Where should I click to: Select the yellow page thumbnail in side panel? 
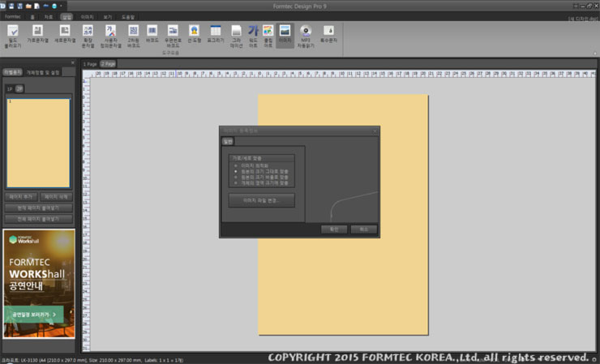(x=38, y=143)
